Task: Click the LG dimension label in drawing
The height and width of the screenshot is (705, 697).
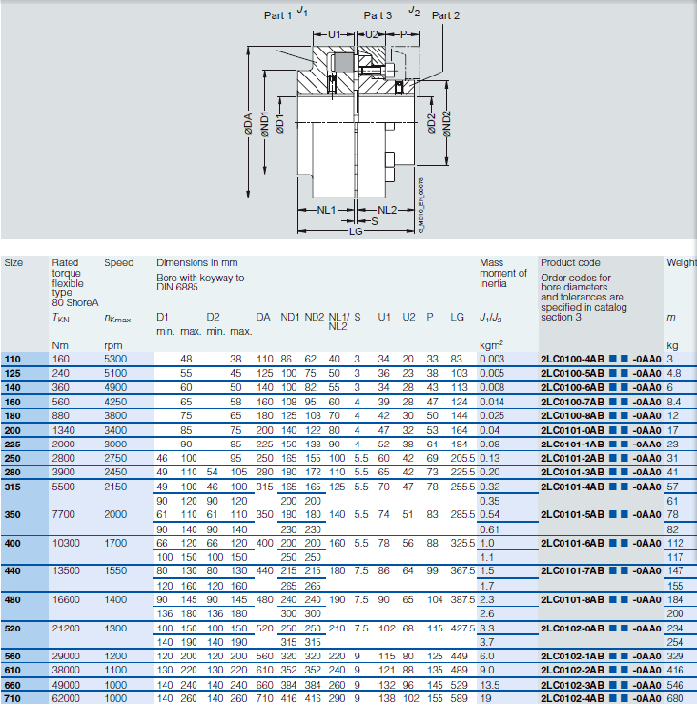Action: point(355,230)
